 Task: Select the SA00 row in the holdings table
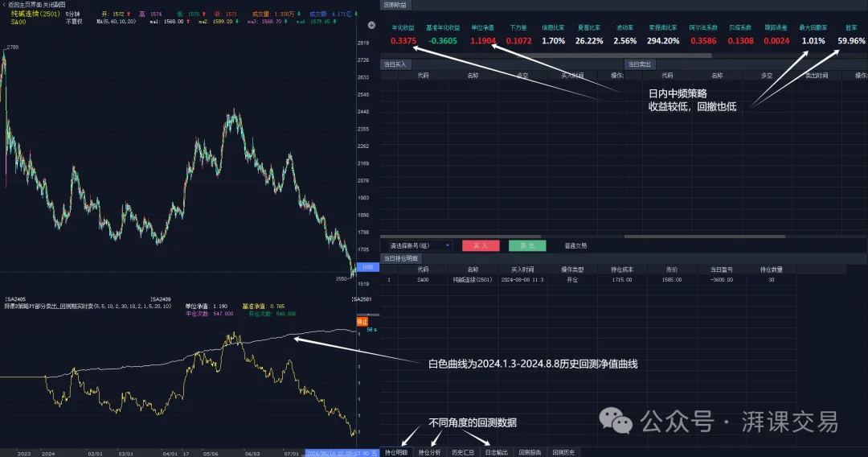point(588,280)
